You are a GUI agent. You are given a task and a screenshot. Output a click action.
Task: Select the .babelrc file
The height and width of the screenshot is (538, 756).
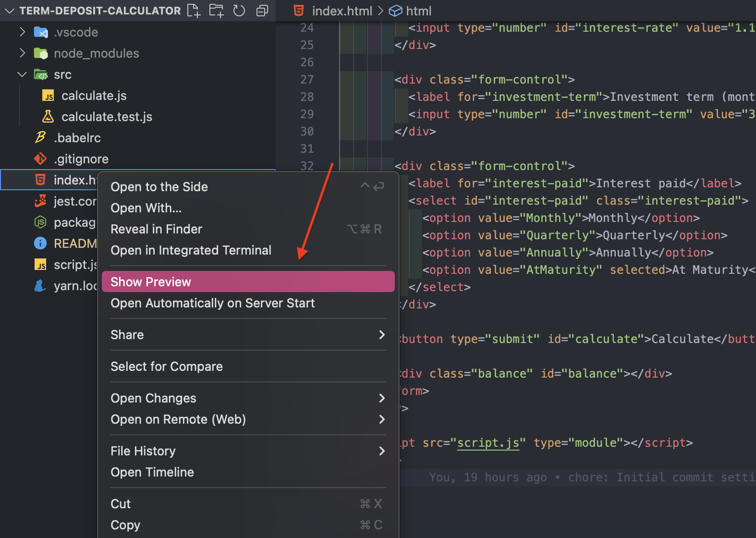(77, 138)
